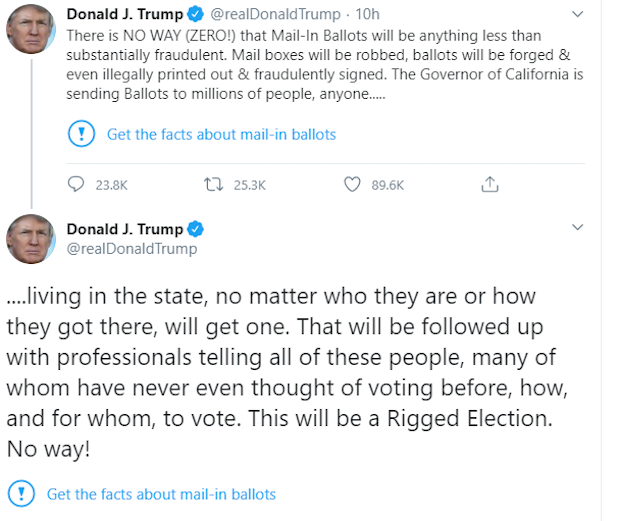
Task: Click the reply icon on first tweet
Action: (77, 185)
